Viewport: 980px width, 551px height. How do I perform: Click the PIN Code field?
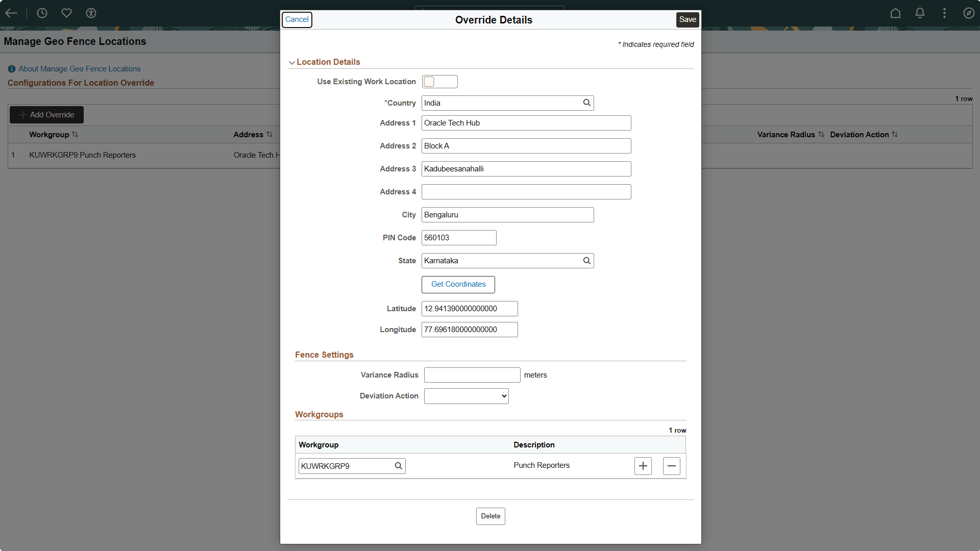(x=458, y=238)
